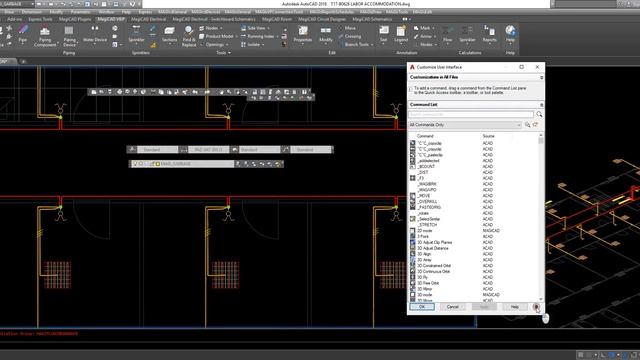Open the Nodes dropdown in Tools panel
640x360 pixels.
pyautogui.click(x=211, y=28)
